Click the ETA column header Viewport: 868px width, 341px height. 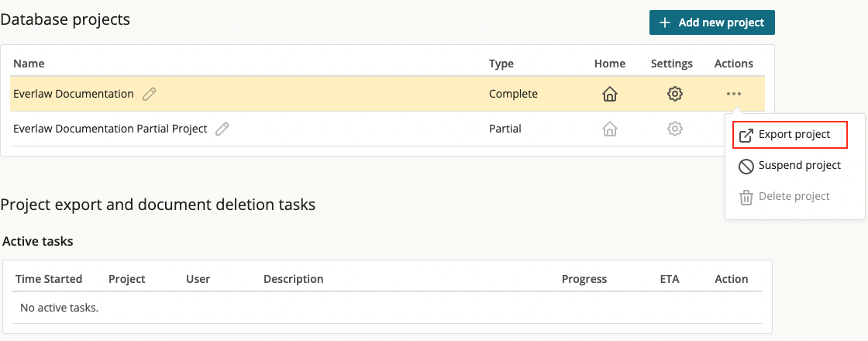670,279
